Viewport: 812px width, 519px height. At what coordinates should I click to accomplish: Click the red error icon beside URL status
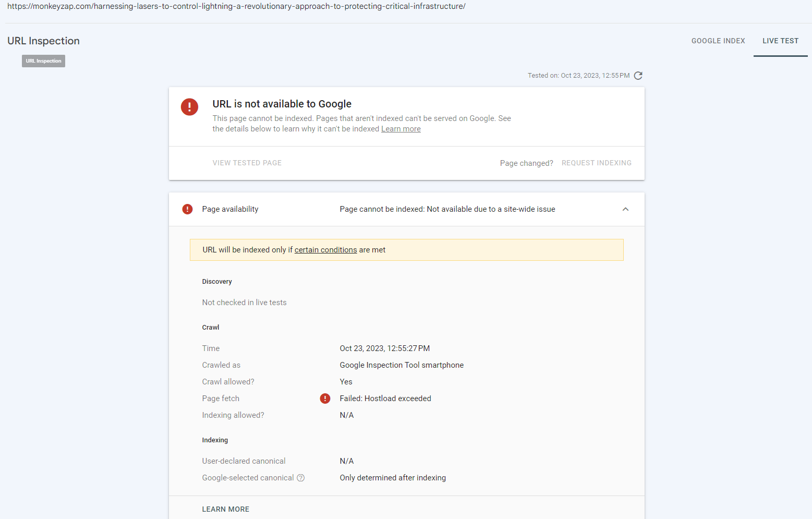click(x=189, y=107)
